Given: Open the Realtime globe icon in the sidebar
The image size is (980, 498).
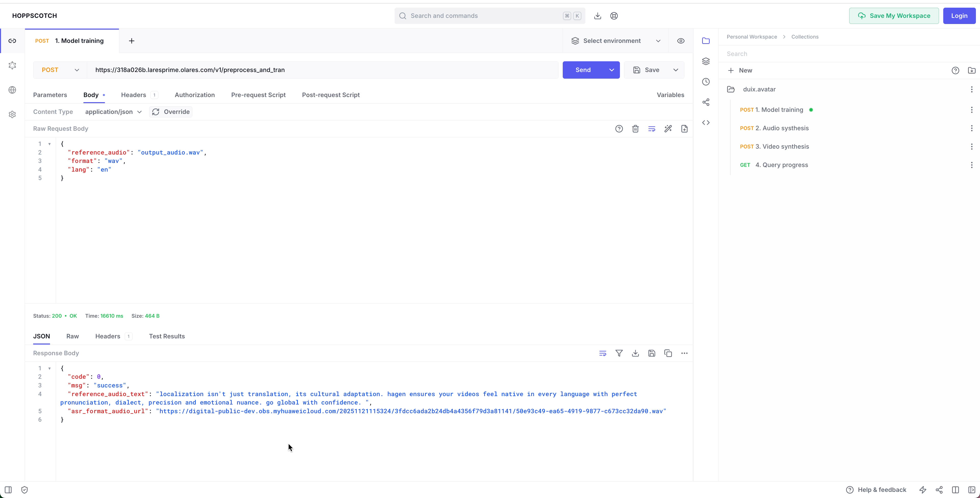Looking at the screenshot, I should 12,90.
